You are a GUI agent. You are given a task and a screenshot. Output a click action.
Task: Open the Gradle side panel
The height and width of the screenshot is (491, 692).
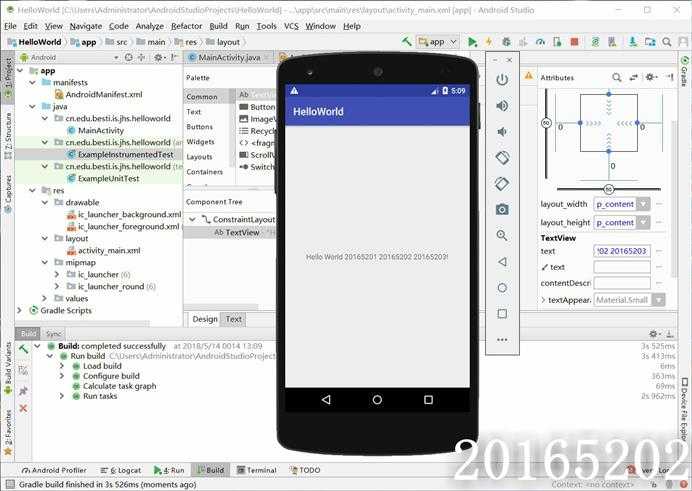684,71
